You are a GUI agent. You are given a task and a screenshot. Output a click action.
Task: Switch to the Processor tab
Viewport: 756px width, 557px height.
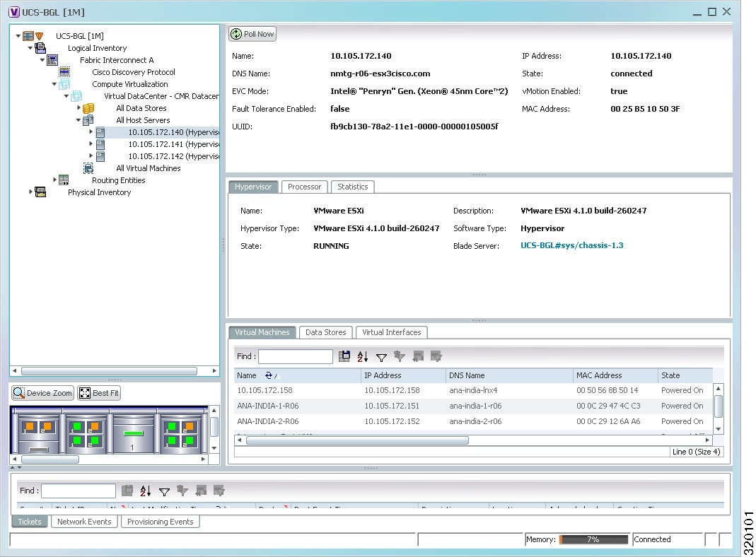tap(304, 187)
